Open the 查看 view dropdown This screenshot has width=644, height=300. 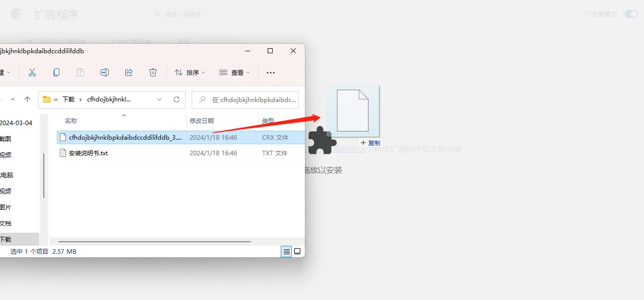(234, 73)
